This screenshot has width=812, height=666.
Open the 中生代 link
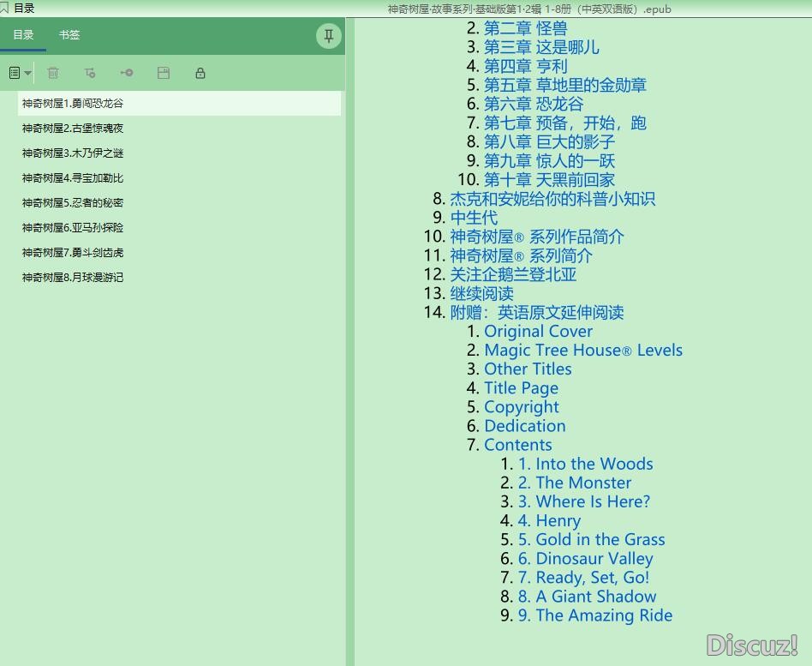click(474, 218)
